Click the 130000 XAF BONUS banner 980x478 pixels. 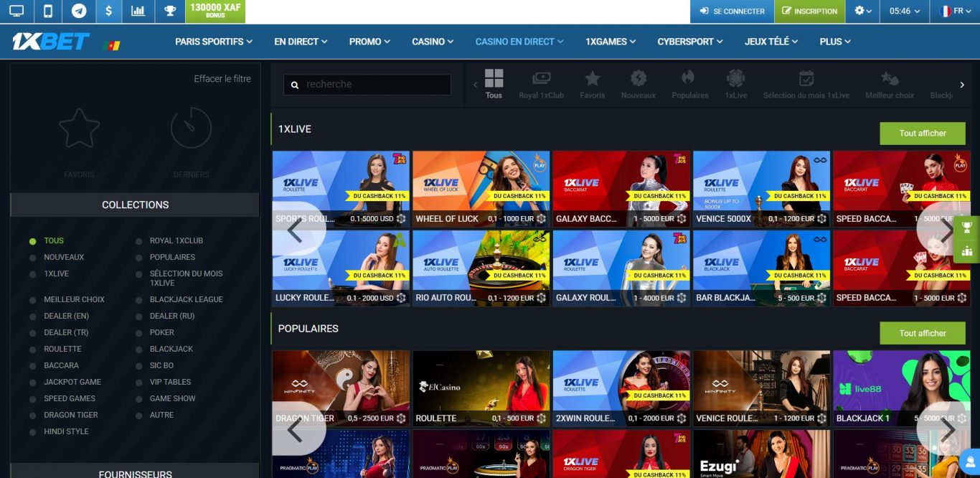[215, 11]
